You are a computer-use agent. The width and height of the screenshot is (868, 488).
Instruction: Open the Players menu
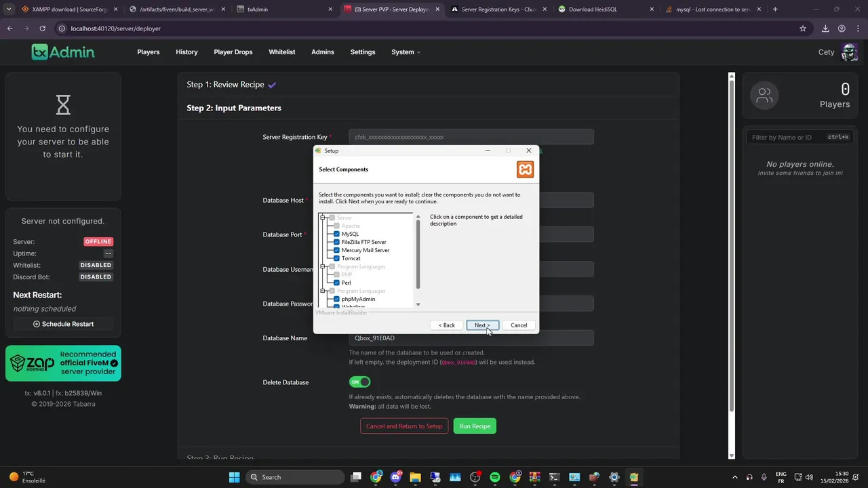(x=149, y=52)
